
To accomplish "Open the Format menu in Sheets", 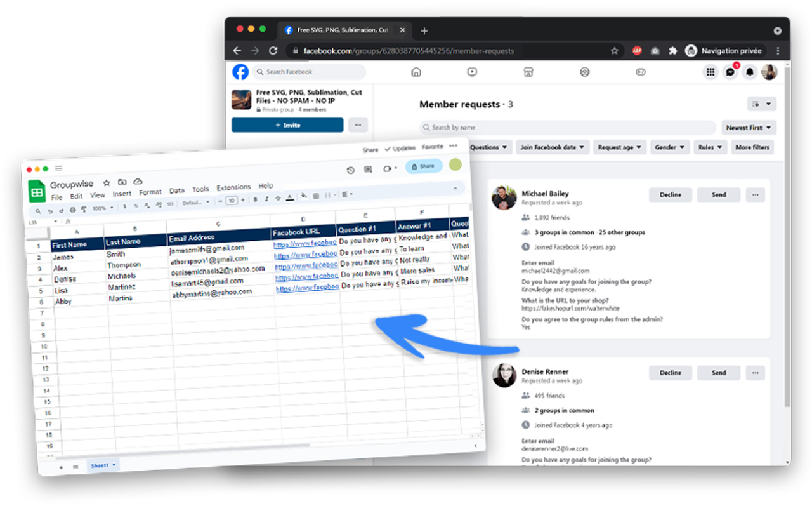I will (x=150, y=192).
